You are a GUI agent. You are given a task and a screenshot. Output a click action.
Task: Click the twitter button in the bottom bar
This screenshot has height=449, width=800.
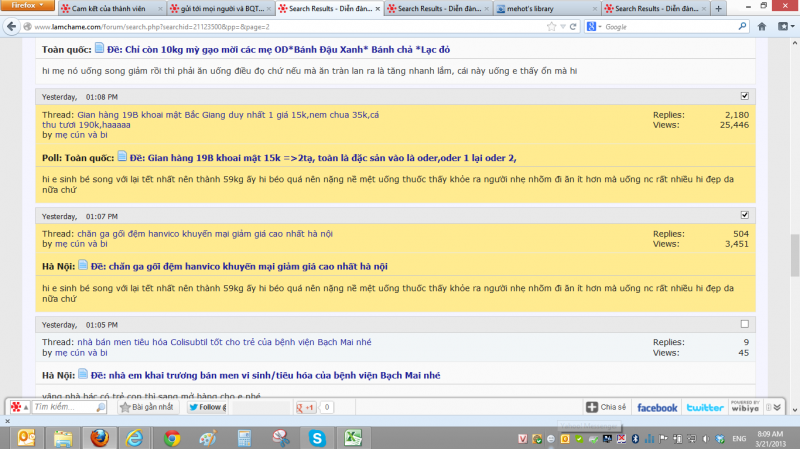click(x=704, y=408)
